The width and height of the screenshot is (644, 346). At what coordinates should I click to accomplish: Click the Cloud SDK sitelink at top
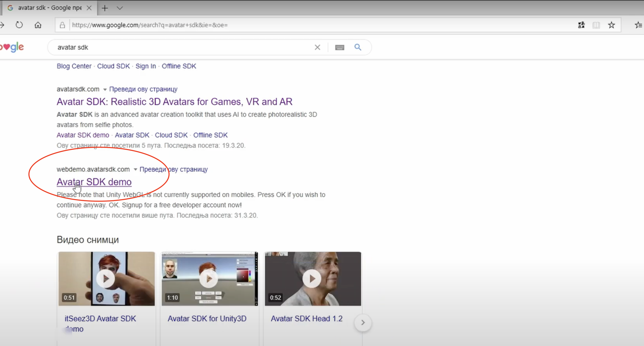113,66
